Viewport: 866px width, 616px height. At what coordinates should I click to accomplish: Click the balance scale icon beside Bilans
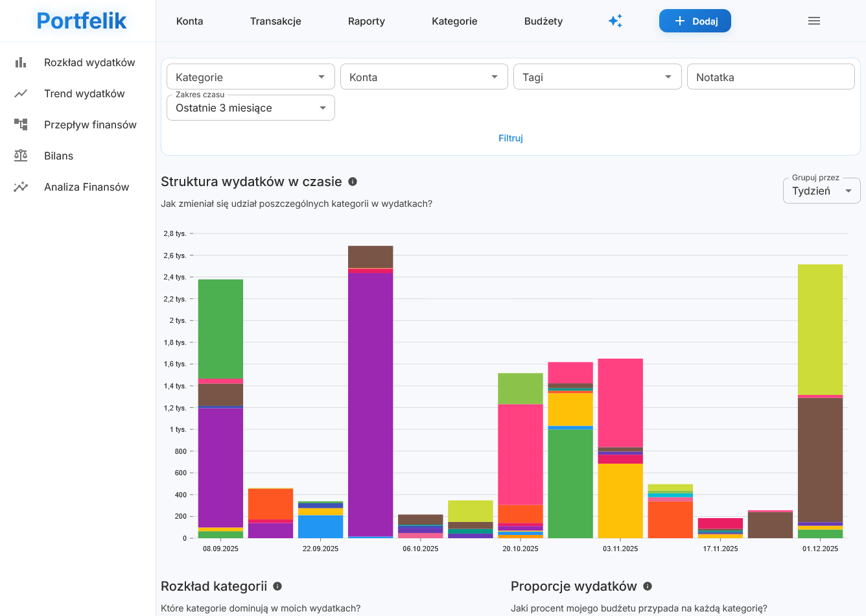click(x=21, y=156)
